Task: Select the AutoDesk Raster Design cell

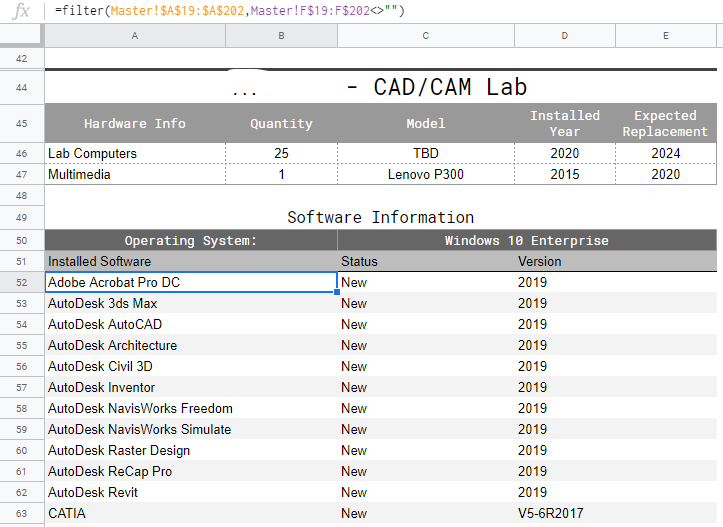Action: point(191,450)
